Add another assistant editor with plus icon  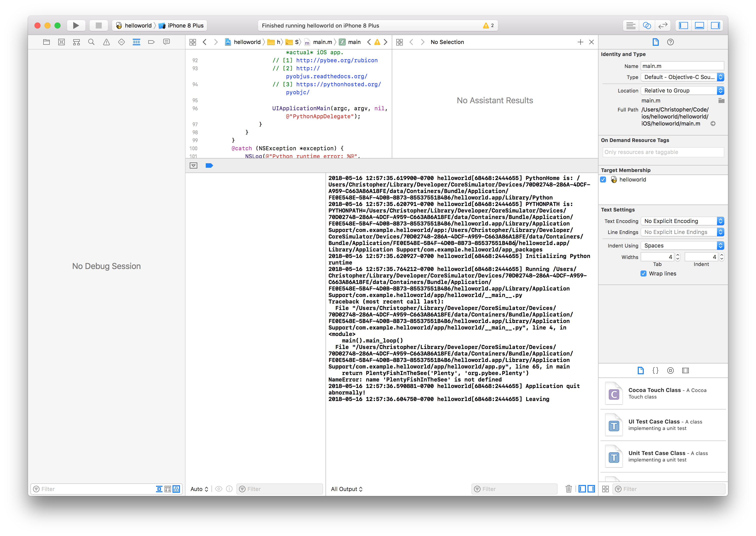(x=580, y=42)
